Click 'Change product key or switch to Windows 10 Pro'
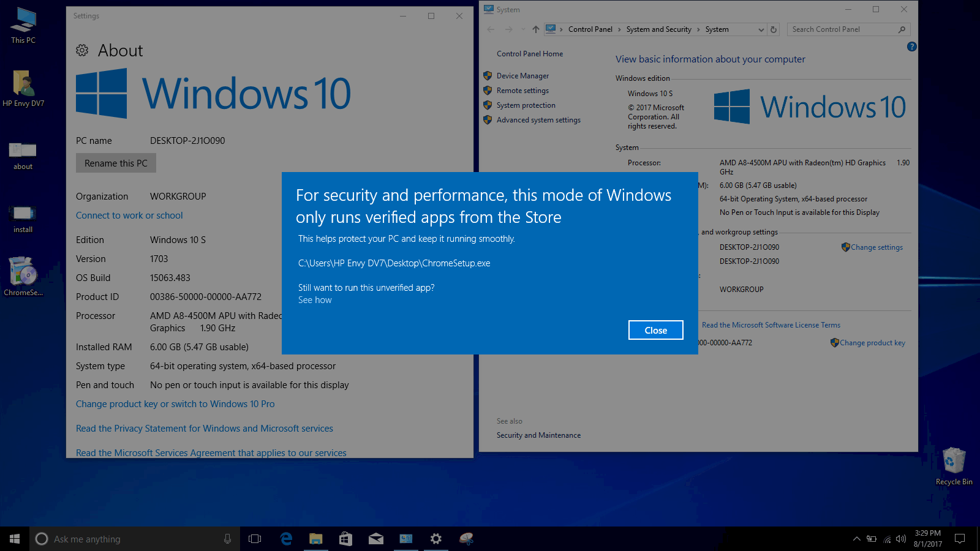Viewport: 980px width, 551px height. (175, 404)
